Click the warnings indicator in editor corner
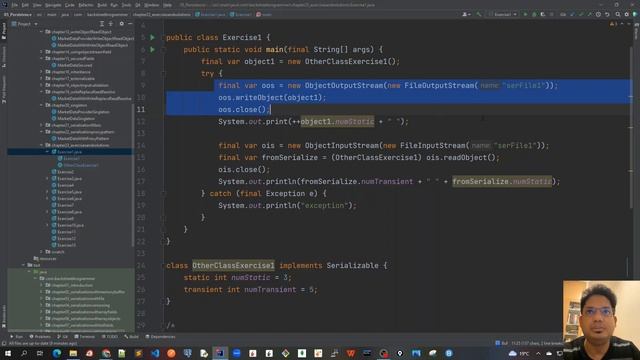This screenshot has height=360, width=640. click(613, 24)
